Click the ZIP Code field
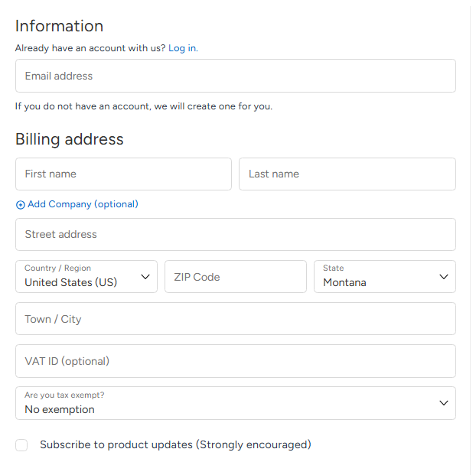The image size is (476, 475). click(235, 276)
